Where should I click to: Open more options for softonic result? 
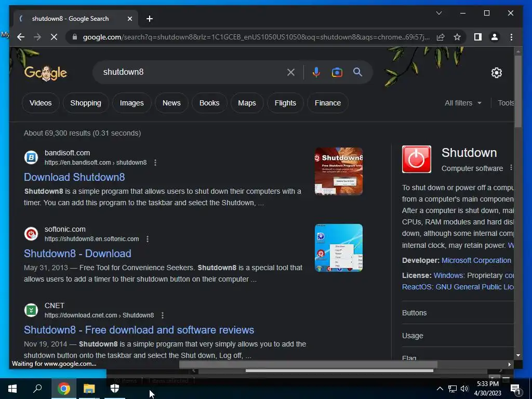tap(147, 239)
